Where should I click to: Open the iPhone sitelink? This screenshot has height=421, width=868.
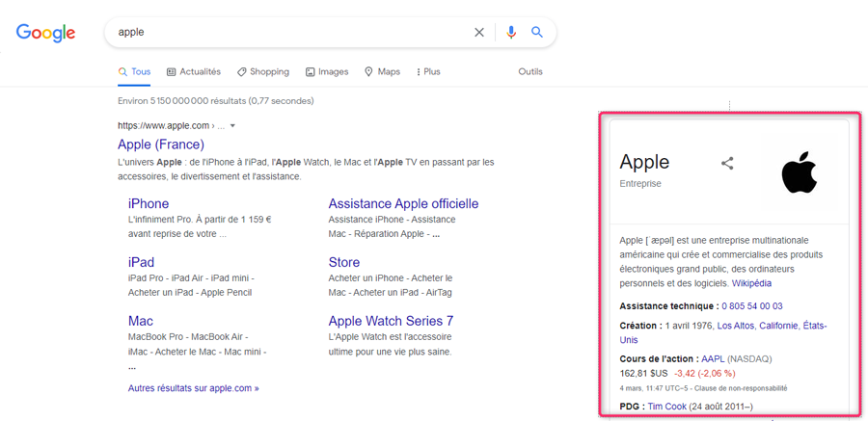point(149,203)
